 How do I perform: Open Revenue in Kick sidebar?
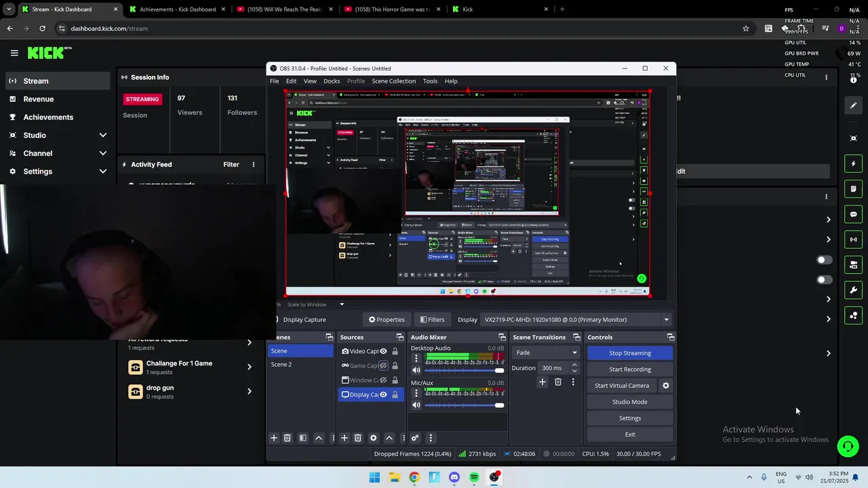pyautogui.click(x=56, y=99)
